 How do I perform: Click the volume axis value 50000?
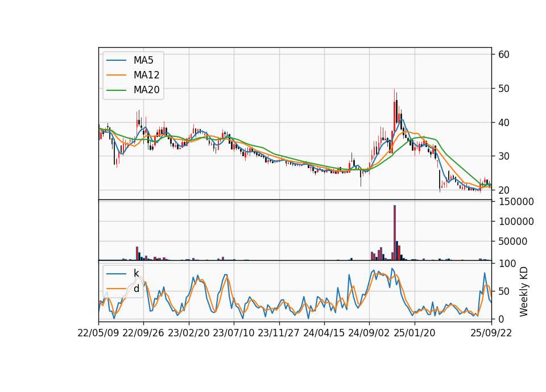click(x=513, y=241)
